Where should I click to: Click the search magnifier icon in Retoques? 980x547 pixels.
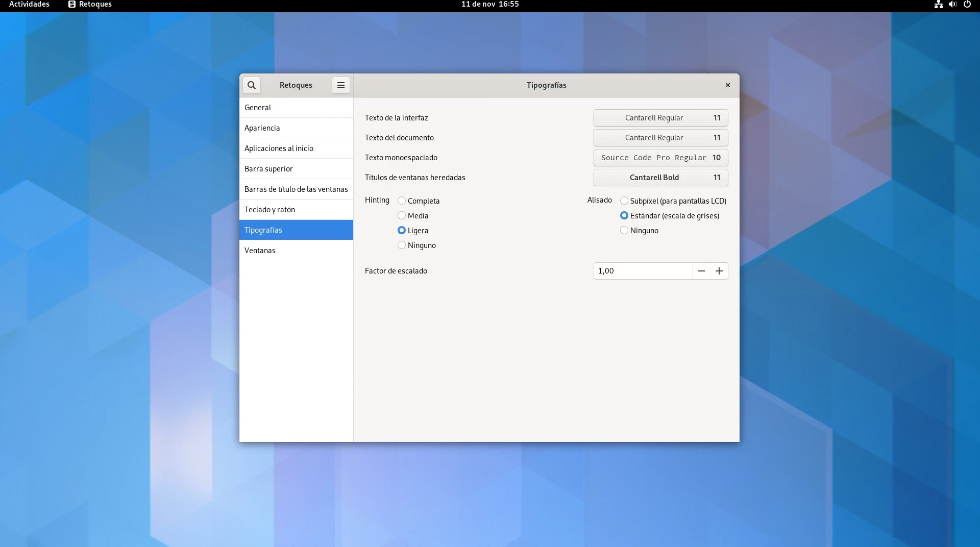[251, 85]
